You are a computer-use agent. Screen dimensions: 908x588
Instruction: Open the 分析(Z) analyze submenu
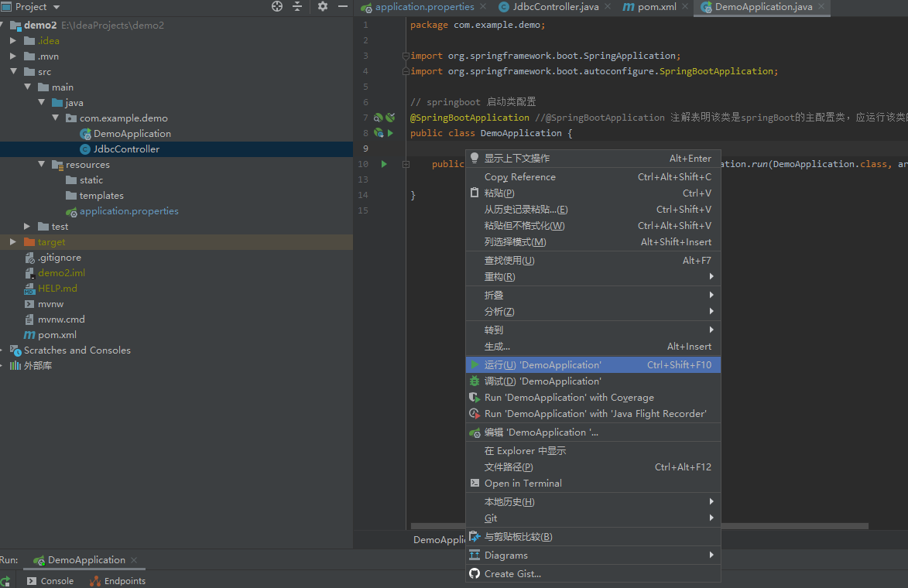[593, 311]
